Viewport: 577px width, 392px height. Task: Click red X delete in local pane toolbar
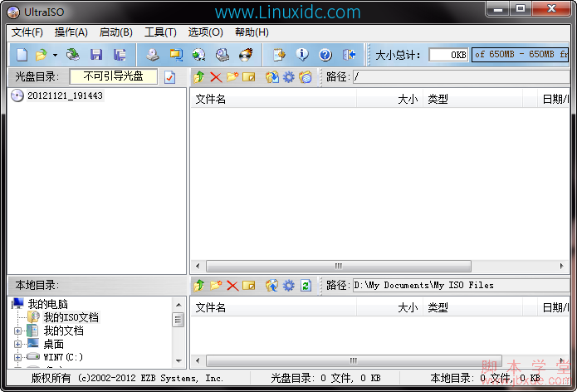(232, 285)
